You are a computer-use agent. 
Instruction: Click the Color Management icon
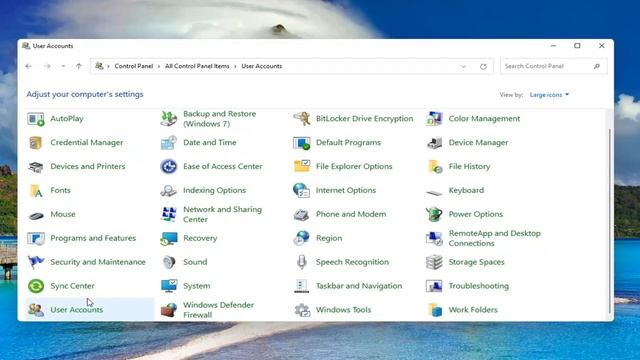[x=434, y=119]
